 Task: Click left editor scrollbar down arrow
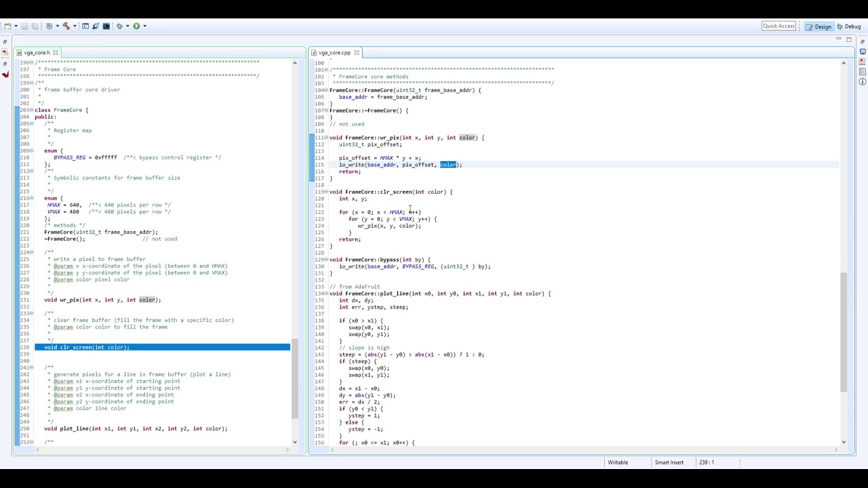point(294,442)
